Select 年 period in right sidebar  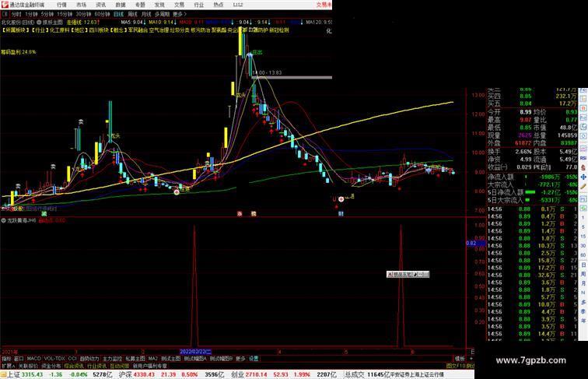tap(583, 321)
